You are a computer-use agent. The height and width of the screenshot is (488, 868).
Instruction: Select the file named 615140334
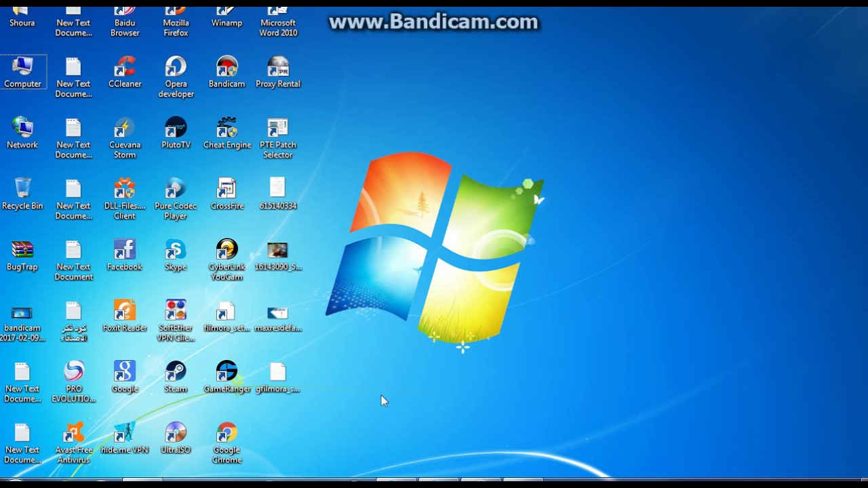pyautogui.click(x=278, y=195)
